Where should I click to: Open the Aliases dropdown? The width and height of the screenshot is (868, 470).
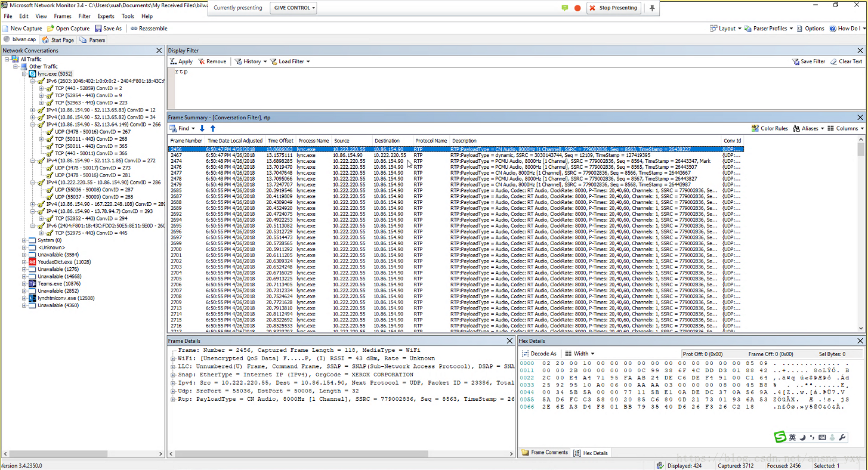(x=808, y=128)
